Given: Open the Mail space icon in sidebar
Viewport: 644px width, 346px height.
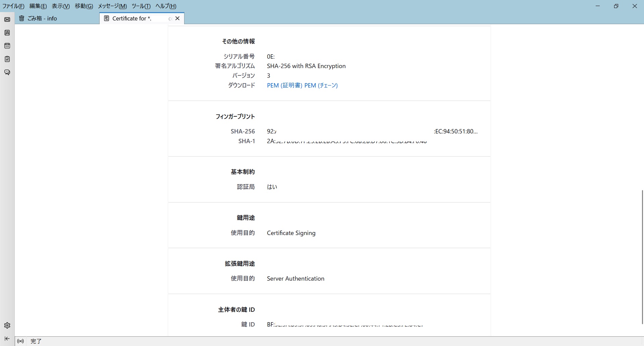Looking at the screenshot, I should (7, 19).
